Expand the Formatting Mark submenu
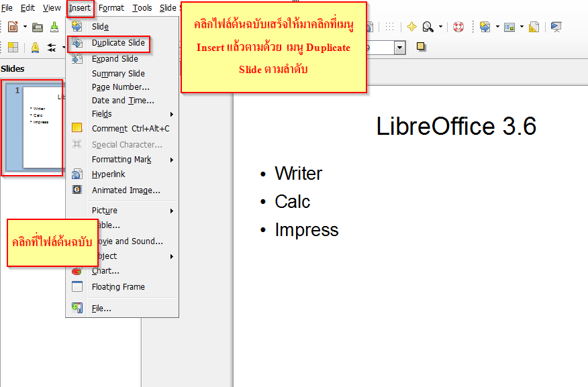 [122, 160]
